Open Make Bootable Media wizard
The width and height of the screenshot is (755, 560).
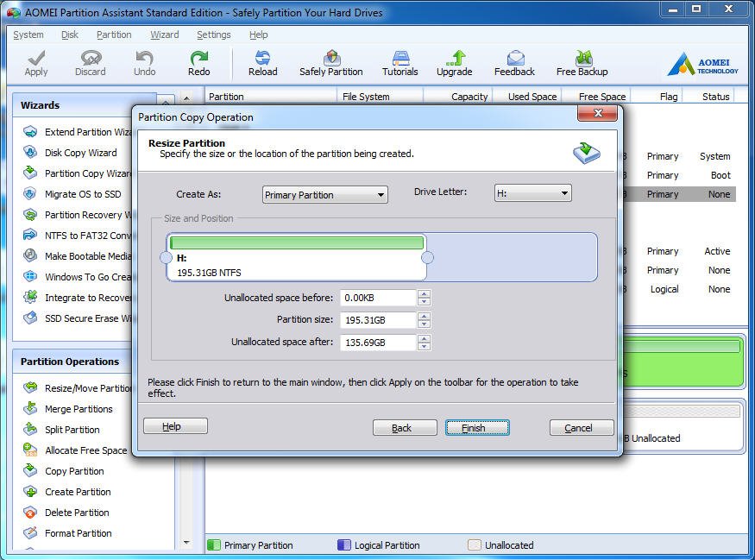tap(77, 256)
